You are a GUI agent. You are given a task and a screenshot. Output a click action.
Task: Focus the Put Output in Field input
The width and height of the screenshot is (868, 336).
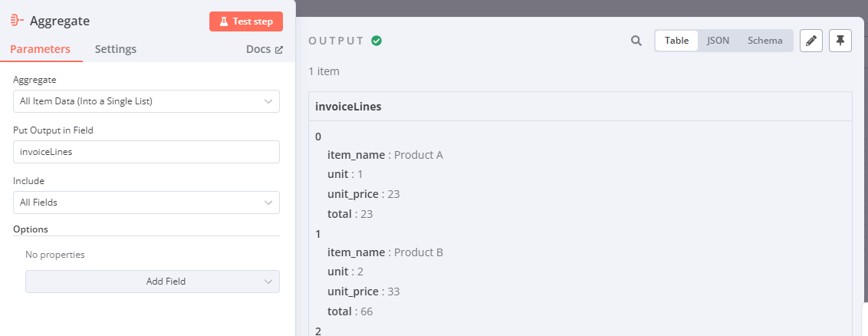click(x=146, y=152)
